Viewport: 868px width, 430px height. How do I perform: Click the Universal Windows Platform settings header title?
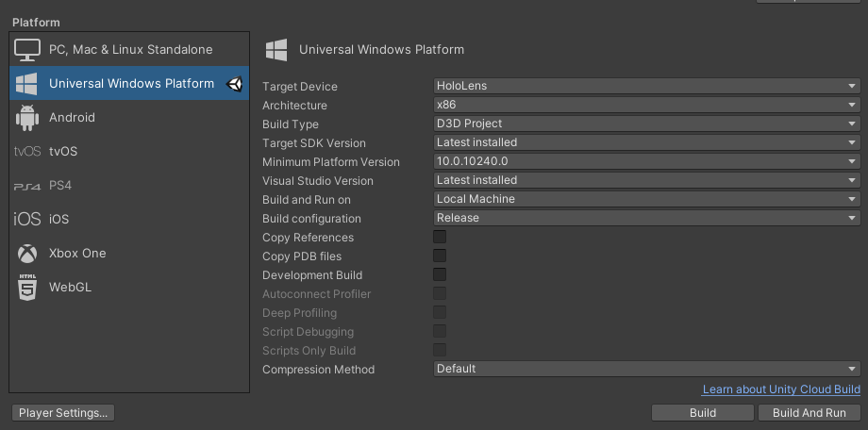tap(381, 50)
